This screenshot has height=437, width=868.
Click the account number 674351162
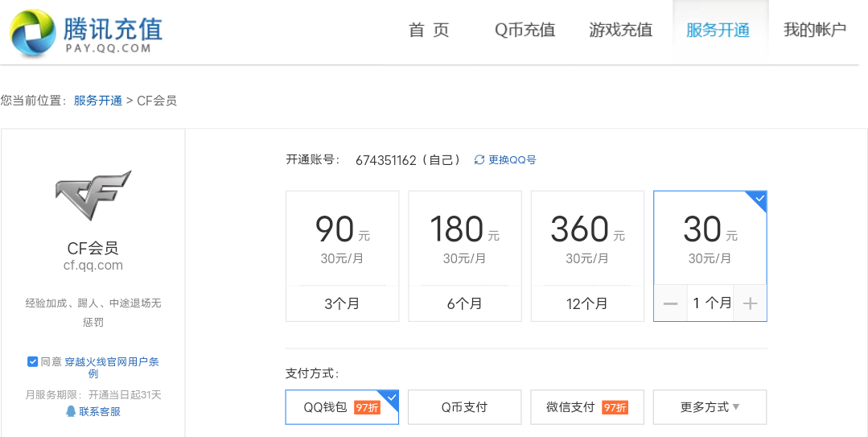coord(386,160)
